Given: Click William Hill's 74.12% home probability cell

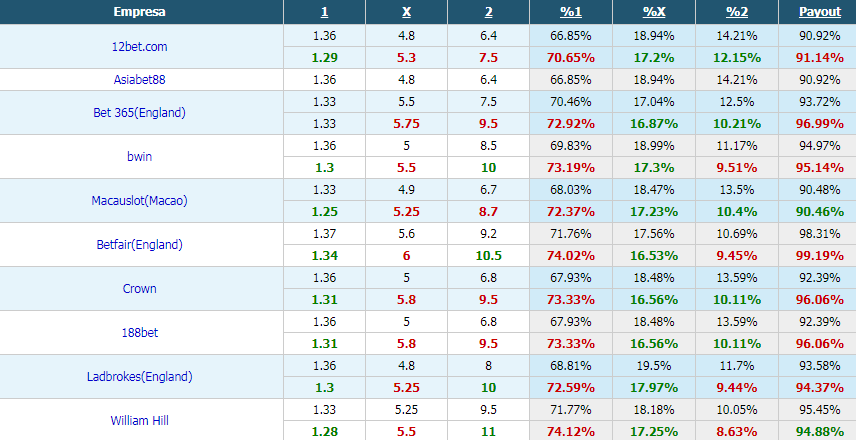Looking at the screenshot, I should point(571,432).
